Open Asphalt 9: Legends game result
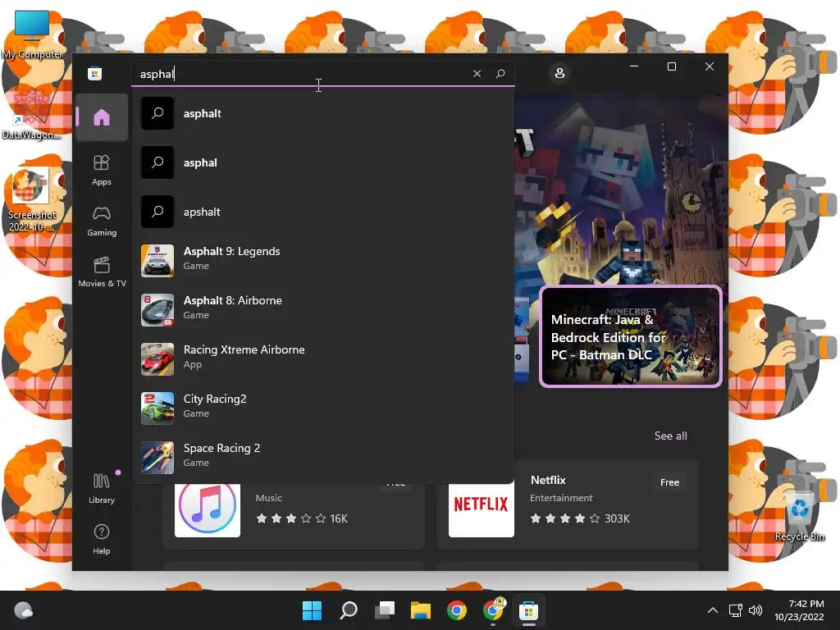The height and width of the screenshot is (630, 840). 323,261
